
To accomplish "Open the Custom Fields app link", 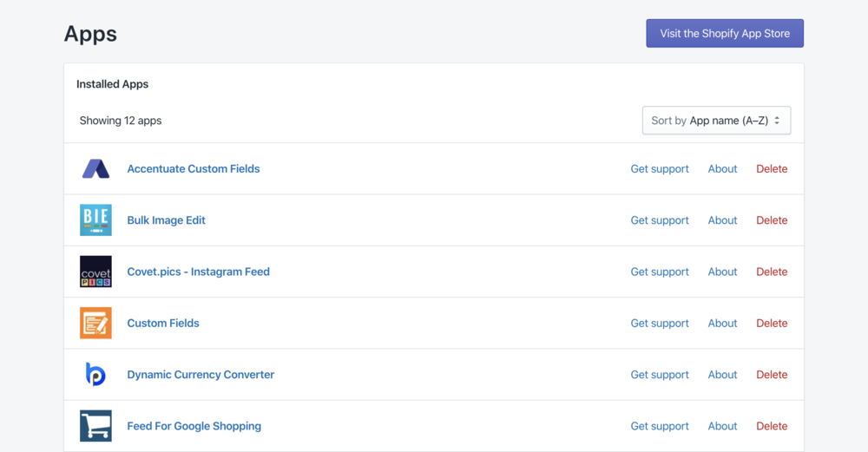I will [163, 323].
